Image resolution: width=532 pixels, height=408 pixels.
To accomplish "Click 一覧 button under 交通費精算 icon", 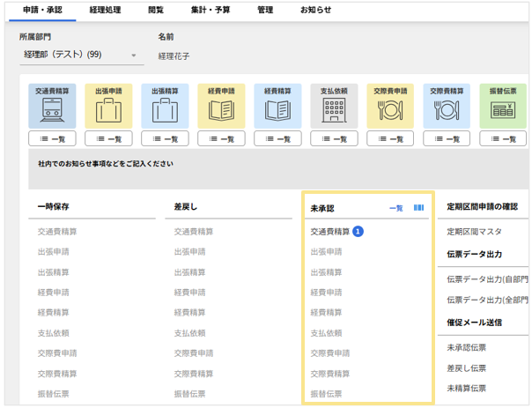I will [x=51, y=138].
